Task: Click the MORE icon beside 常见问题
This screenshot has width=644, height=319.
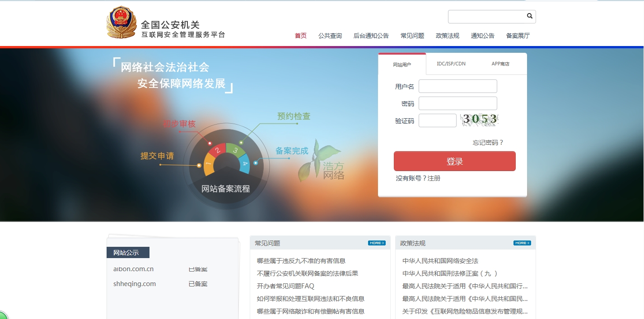Action: pos(377,243)
